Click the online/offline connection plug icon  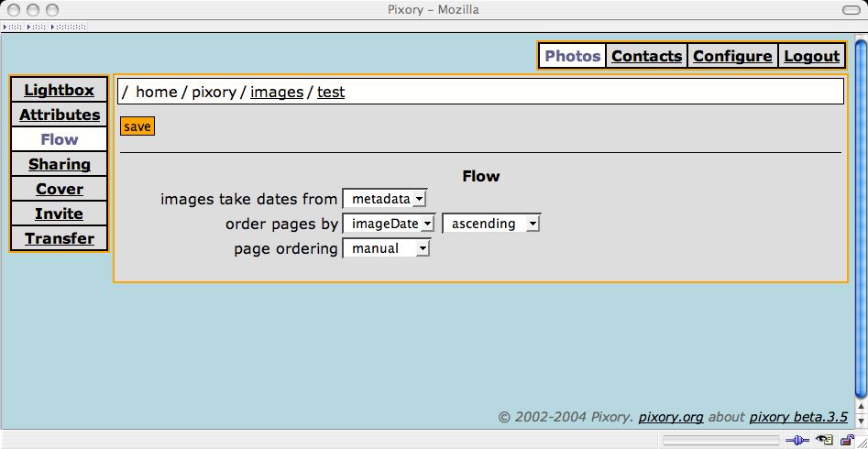click(797, 440)
